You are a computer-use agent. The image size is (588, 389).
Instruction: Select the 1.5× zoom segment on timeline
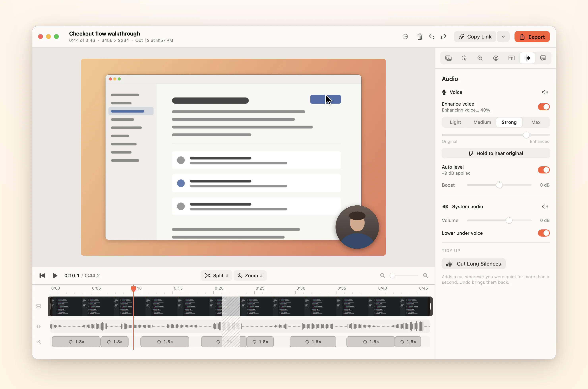tap(370, 342)
